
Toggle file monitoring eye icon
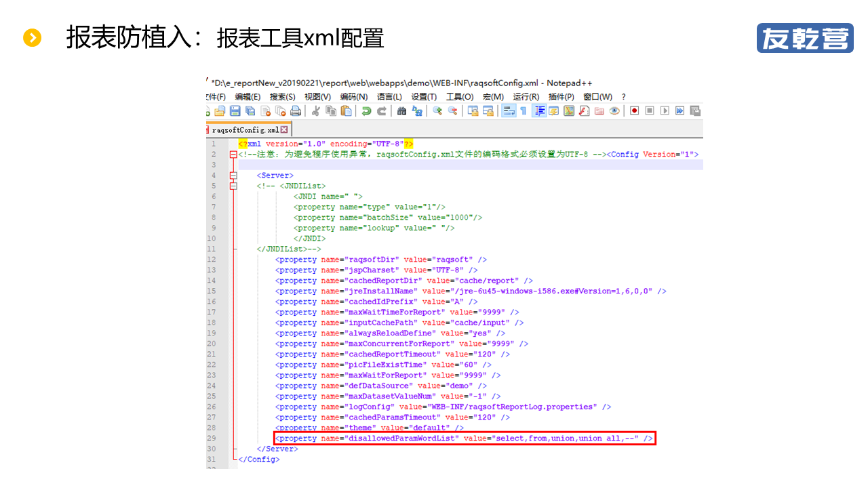click(x=614, y=111)
